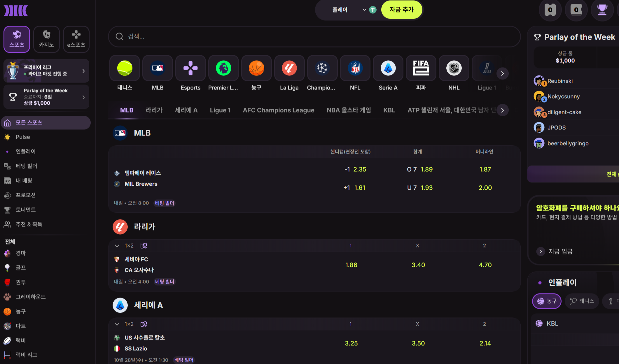This screenshot has height=364, width=619.
Task: Select the MLB league icon in carousel
Action: (x=158, y=68)
